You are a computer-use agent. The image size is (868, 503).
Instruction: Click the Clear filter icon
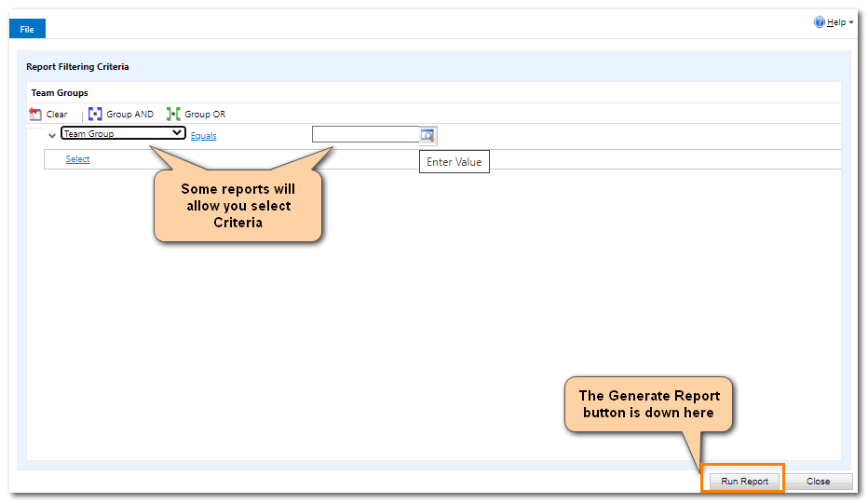pos(35,115)
